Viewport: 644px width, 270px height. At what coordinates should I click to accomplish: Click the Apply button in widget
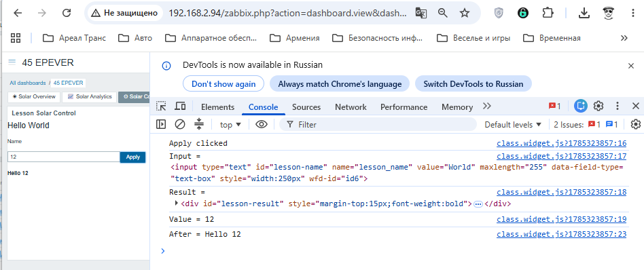132,157
